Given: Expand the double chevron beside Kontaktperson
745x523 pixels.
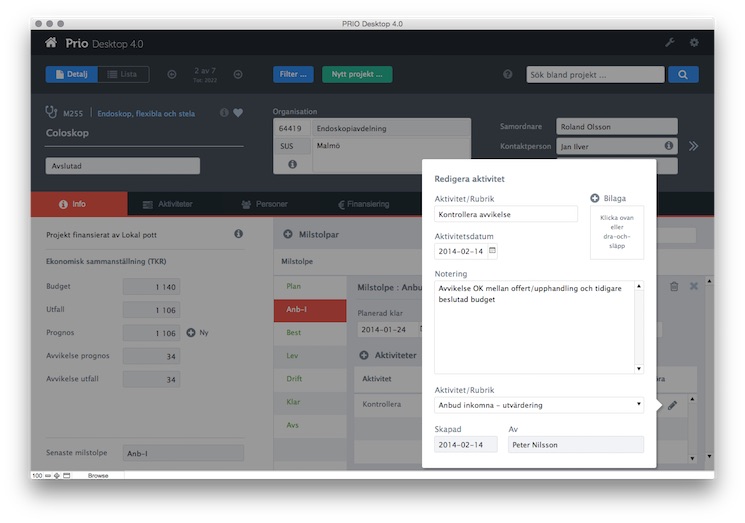Looking at the screenshot, I should point(694,146).
